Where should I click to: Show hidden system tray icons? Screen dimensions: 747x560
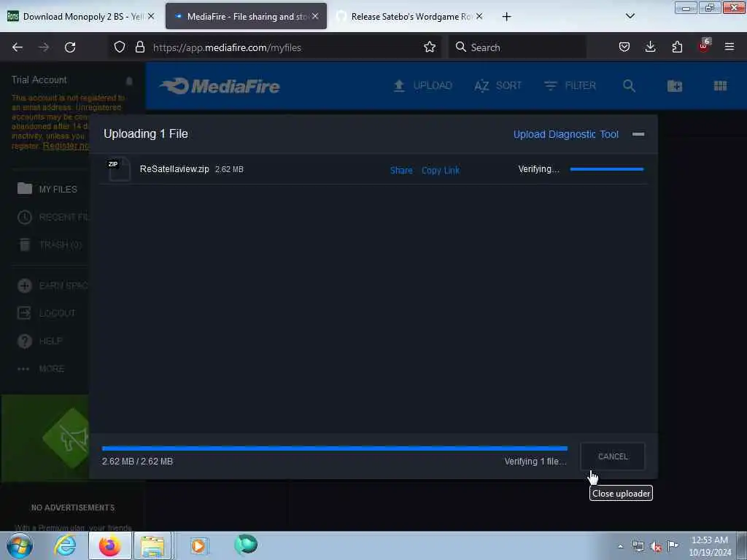(620, 546)
